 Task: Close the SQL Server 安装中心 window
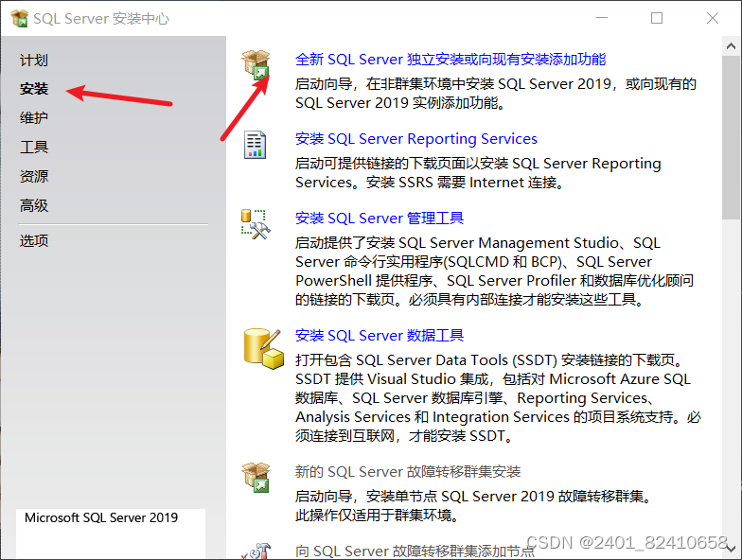[x=712, y=18]
